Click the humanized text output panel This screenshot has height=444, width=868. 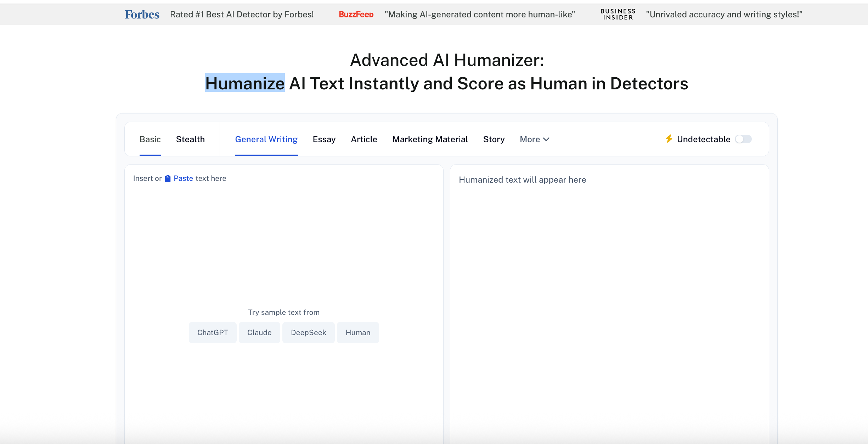pyautogui.click(x=609, y=304)
